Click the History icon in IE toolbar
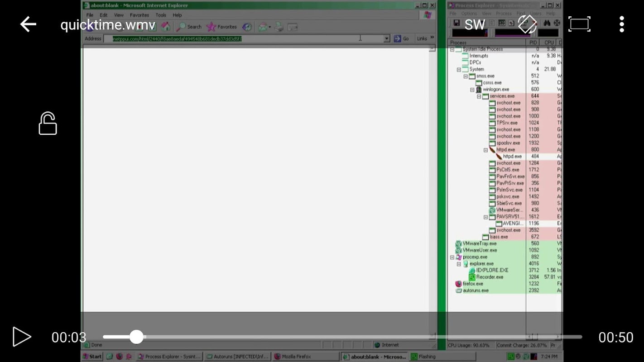This screenshot has height=362, width=644. (247, 27)
